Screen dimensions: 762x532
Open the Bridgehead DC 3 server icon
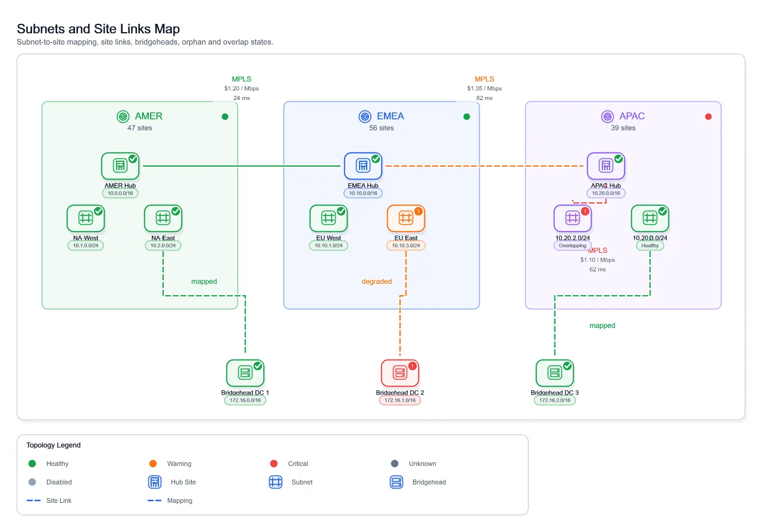point(555,373)
